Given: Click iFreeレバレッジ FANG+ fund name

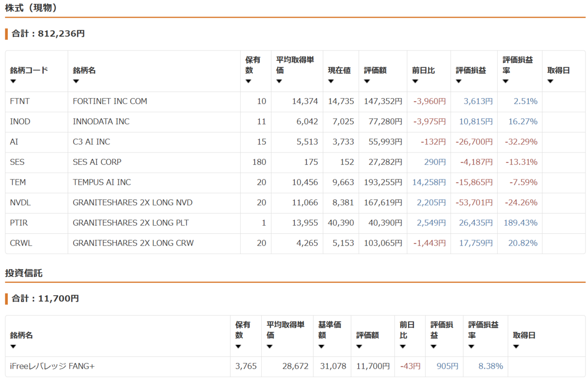Looking at the screenshot, I should [52, 366].
